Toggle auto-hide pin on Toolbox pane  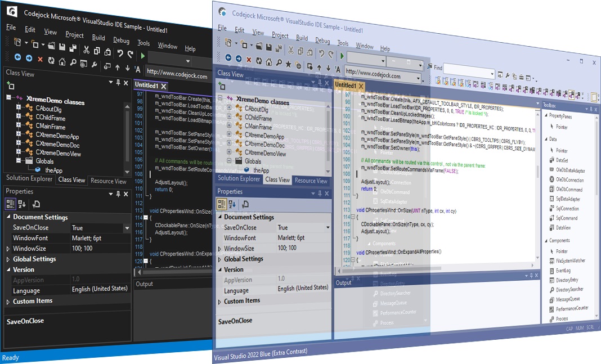pos(591,109)
